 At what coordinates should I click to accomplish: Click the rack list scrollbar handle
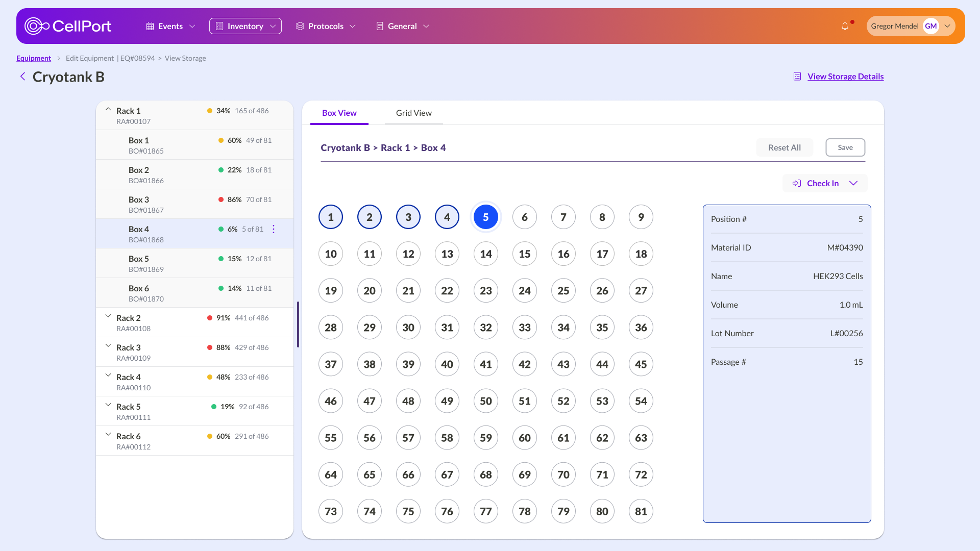[x=298, y=324]
